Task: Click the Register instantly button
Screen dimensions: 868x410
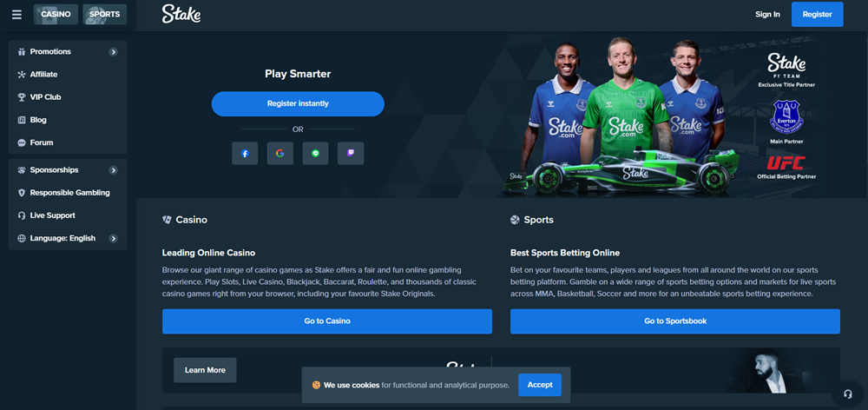Action: (x=298, y=103)
